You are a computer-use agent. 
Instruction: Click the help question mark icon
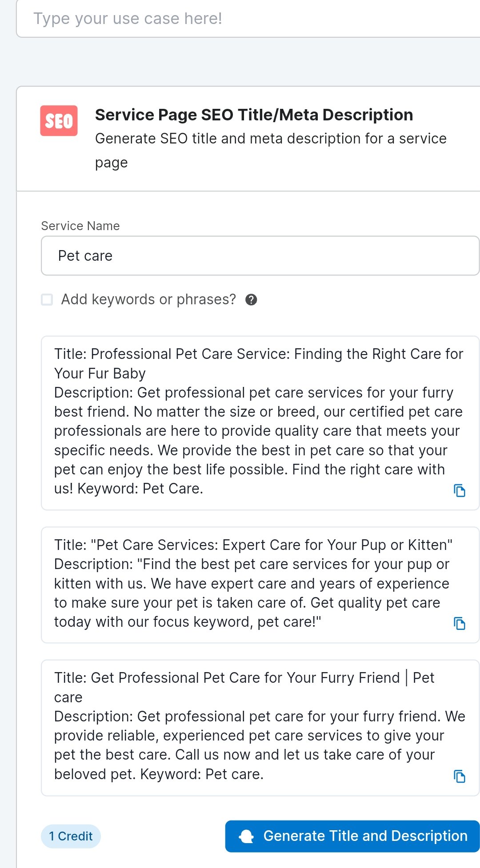click(251, 300)
